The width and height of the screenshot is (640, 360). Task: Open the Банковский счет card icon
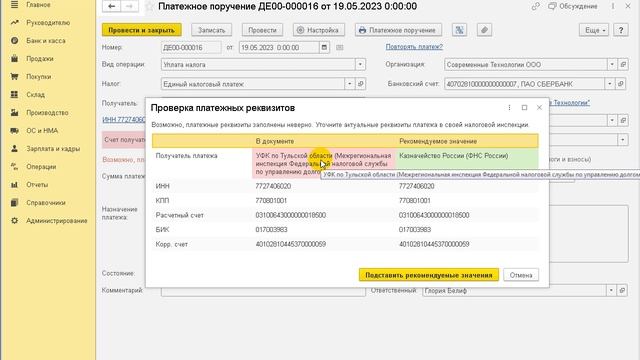pyautogui.click(x=621, y=84)
